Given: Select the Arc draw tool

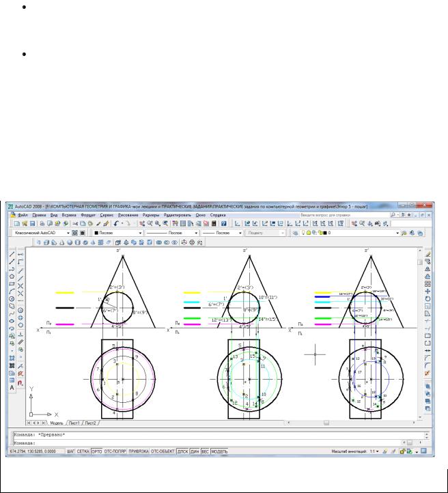Looking at the screenshot, I should 12,292.
